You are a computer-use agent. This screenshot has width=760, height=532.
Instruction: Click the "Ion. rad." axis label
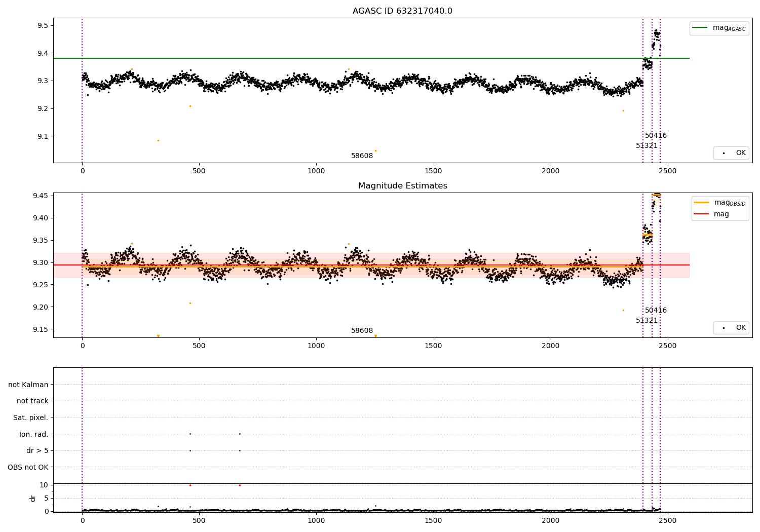coord(34,434)
